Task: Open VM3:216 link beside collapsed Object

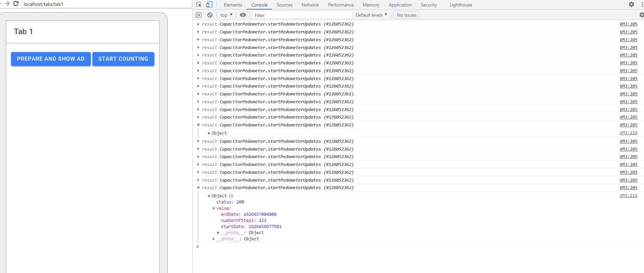Action: (x=628, y=133)
